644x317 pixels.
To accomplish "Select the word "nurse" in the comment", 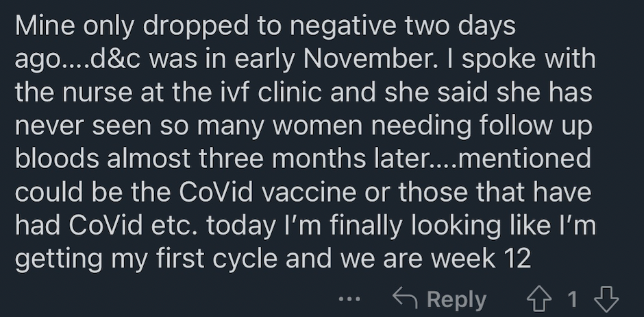I will pos(97,93).
